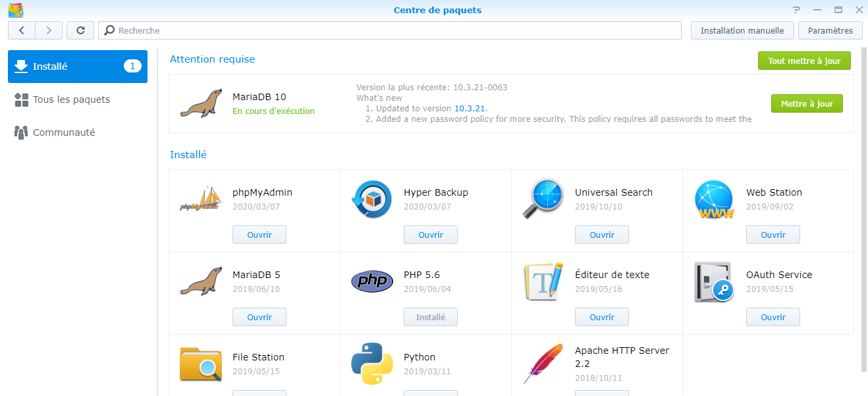Update MariaDB 10 with Mettre à jour
Image resolution: width=868 pixels, height=396 pixels.
807,103
